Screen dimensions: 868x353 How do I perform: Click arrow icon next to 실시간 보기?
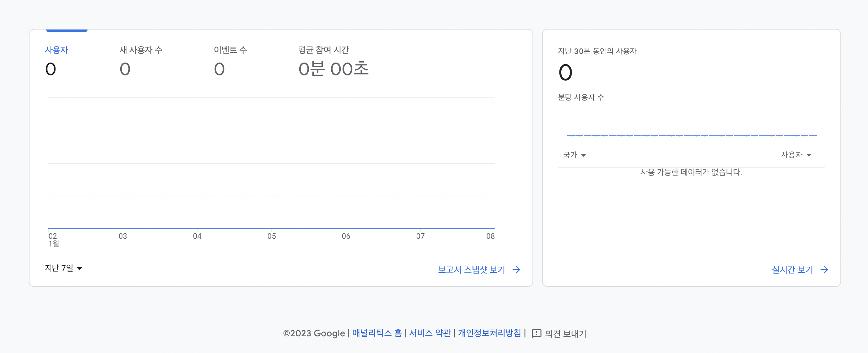(824, 270)
